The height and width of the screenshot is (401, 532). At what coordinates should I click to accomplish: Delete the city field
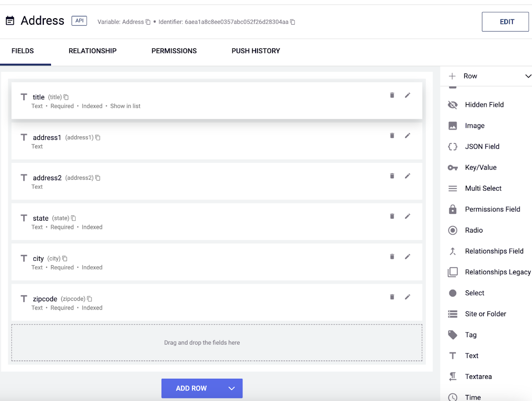[392, 256]
